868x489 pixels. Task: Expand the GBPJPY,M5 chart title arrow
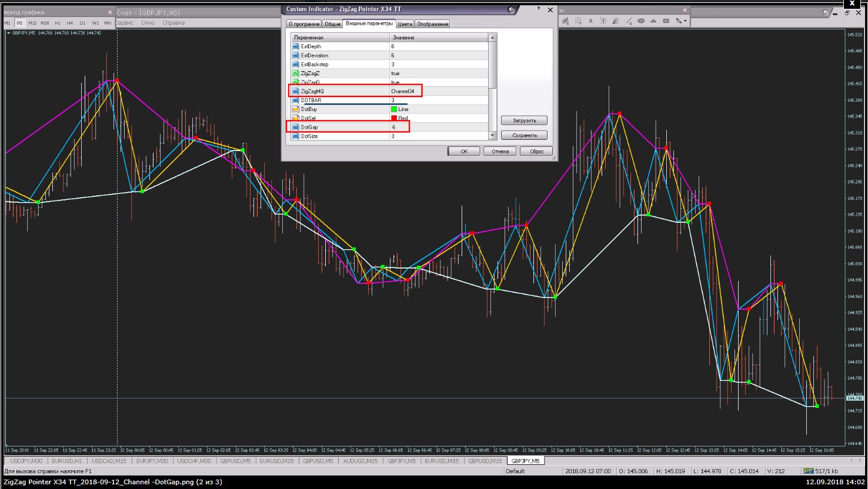pyautogui.click(x=9, y=33)
